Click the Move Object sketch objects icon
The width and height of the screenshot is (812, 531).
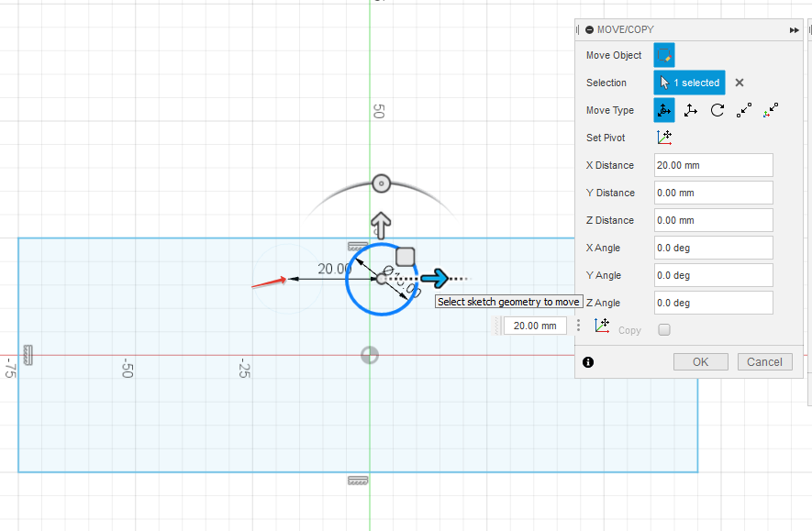[664, 55]
